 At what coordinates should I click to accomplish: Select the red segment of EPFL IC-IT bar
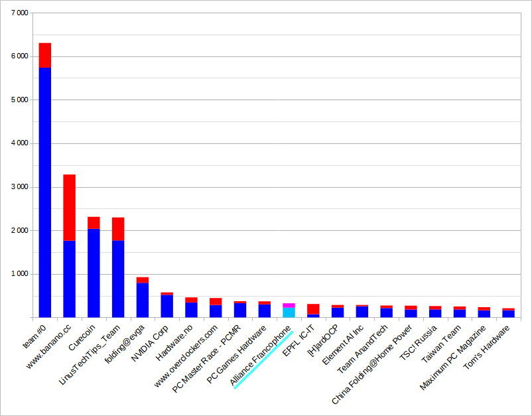tap(313, 309)
